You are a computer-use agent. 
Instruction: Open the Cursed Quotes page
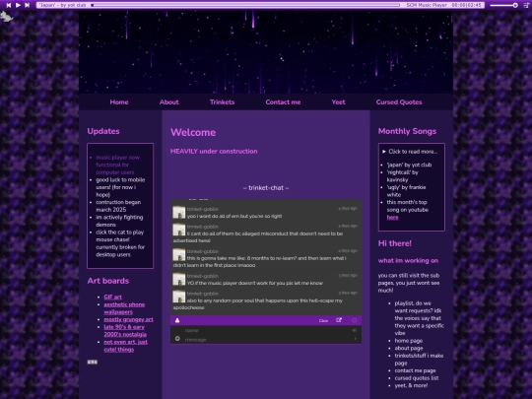[x=399, y=102]
